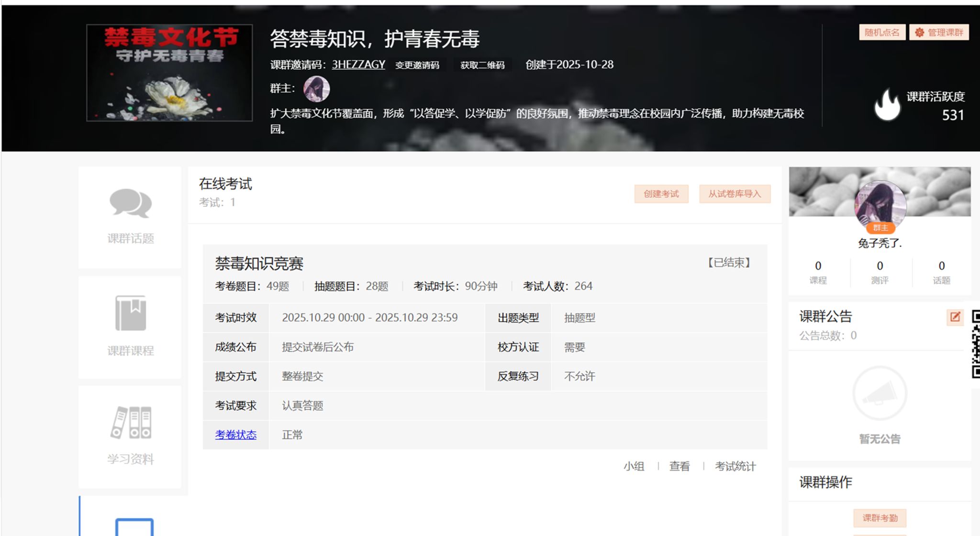Click the group owner avatar in the header
Screen dimensions: 980x536
tap(316, 89)
